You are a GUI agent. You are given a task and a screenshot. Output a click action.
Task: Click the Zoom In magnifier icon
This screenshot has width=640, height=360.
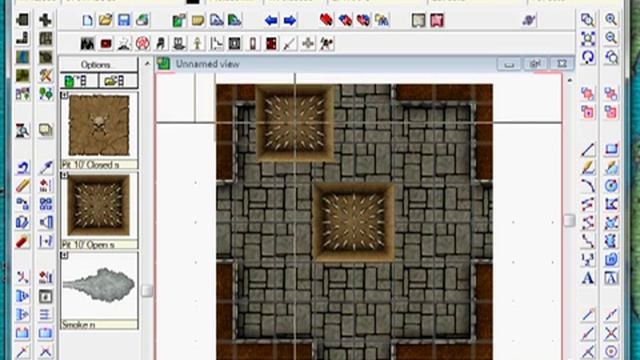[611, 19]
